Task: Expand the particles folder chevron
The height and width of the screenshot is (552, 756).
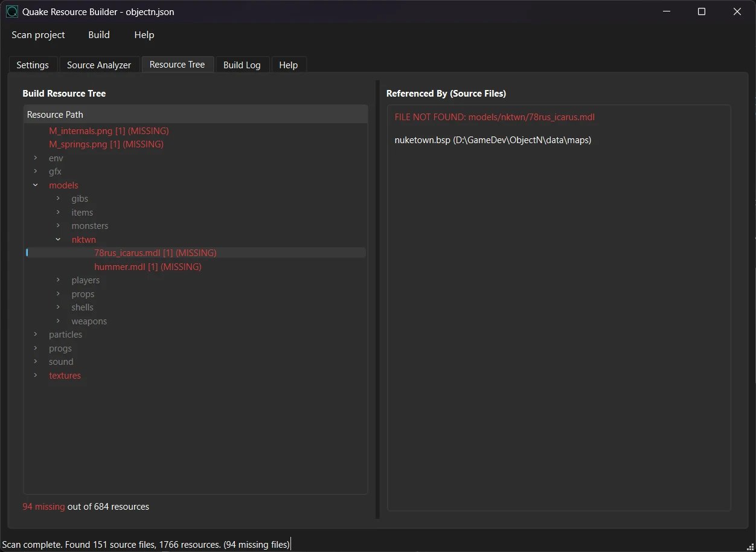Action: 36,335
